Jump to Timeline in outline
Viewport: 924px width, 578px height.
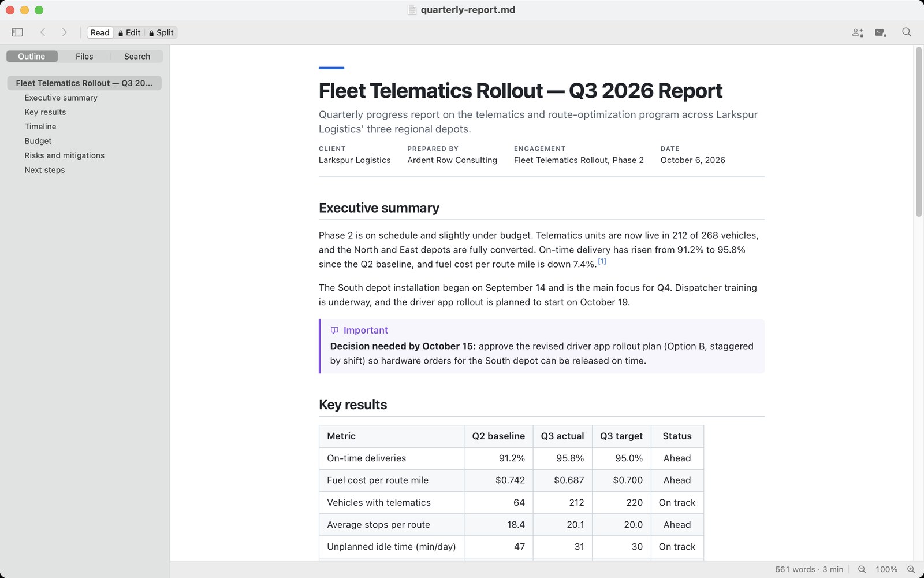(40, 127)
